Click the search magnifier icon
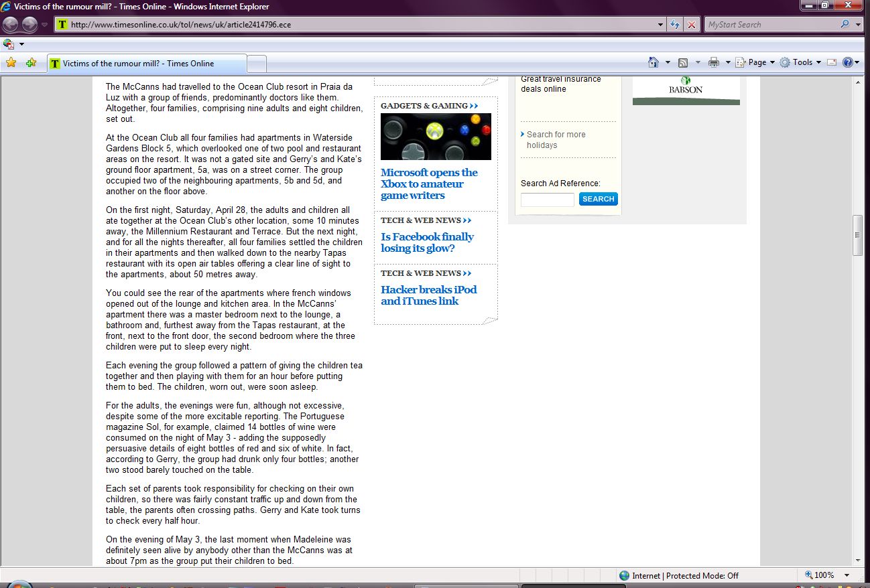This screenshot has height=588, width=870. [845, 25]
